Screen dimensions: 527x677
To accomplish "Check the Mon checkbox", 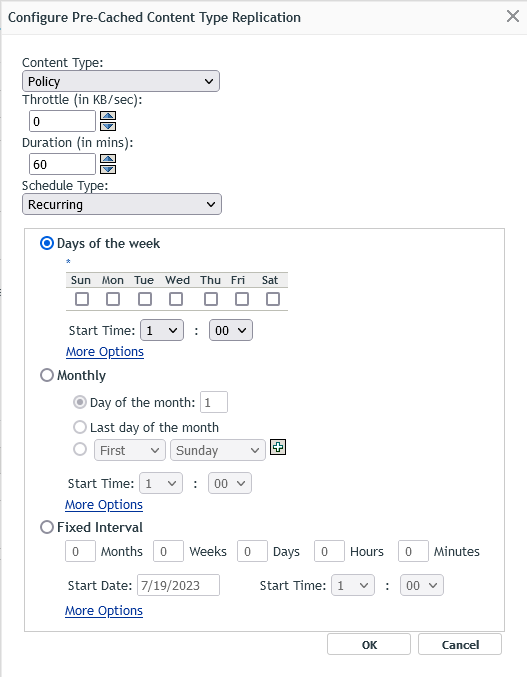I will 113,299.
